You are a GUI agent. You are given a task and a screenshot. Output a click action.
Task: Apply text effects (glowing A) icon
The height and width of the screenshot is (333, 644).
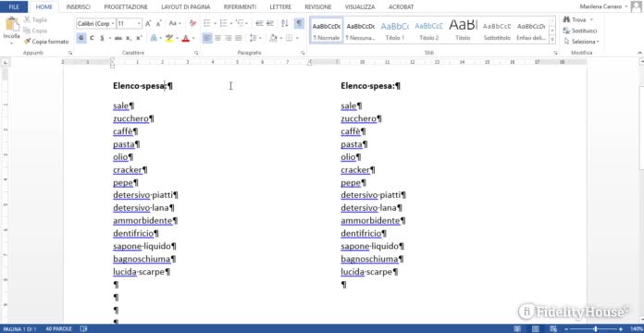(x=154, y=38)
